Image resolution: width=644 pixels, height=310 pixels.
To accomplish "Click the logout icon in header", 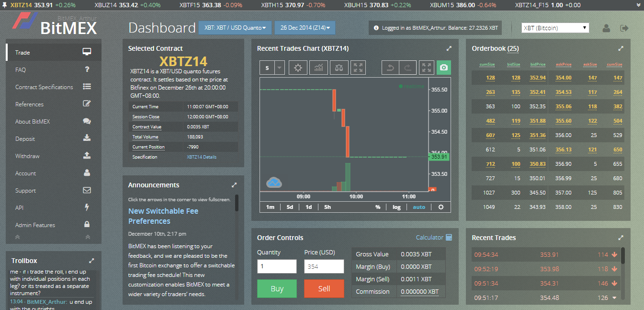I will [x=624, y=28].
